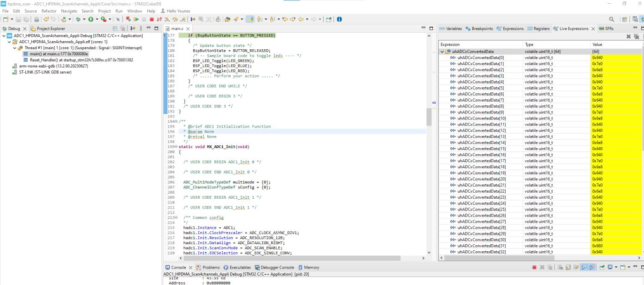Screen dimensions: 644x285
Task: Remove all Live Expressions with double-X icon
Action: click(636, 36)
